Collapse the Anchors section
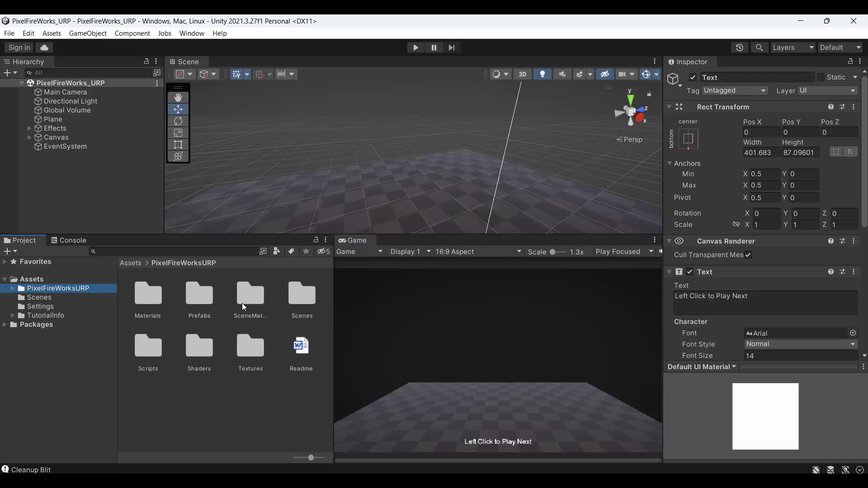 coord(670,164)
